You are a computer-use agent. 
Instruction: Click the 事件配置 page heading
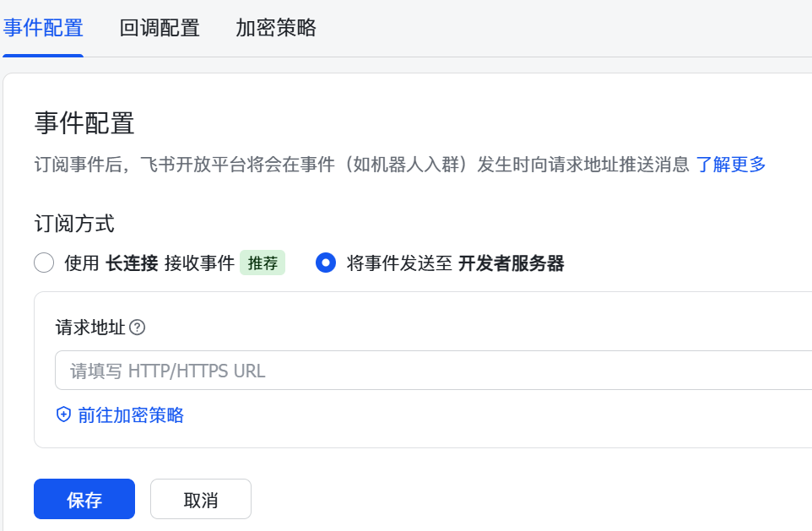tap(84, 123)
